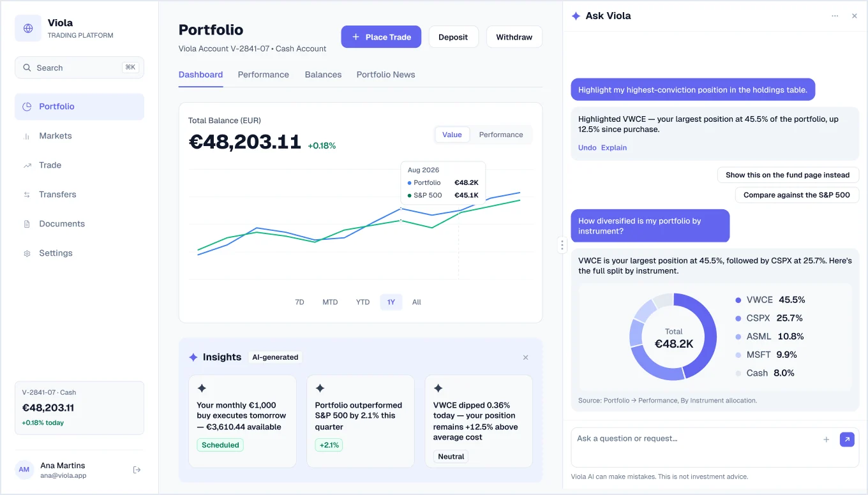Click the AI-generated label
Viewport: 868px width, 495px height.
(x=275, y=357)
